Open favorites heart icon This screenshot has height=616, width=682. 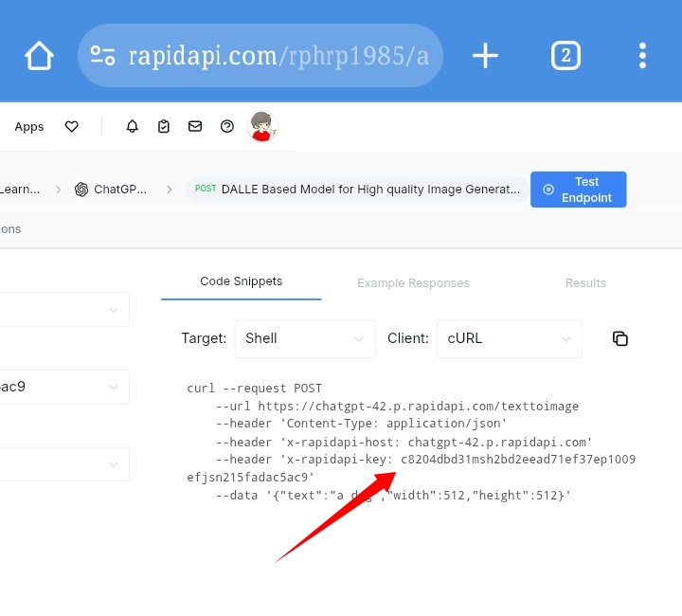[x=71, y=127]
